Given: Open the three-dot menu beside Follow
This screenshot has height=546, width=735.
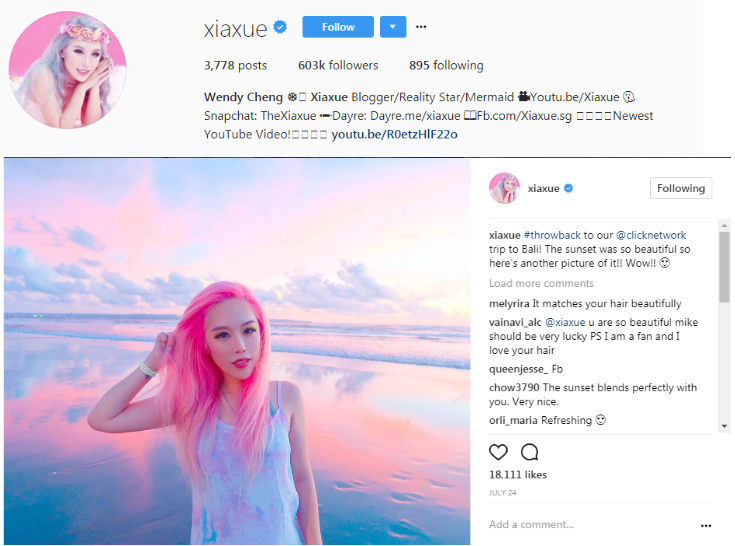Looking at the screenshot, I should point(421,27).
